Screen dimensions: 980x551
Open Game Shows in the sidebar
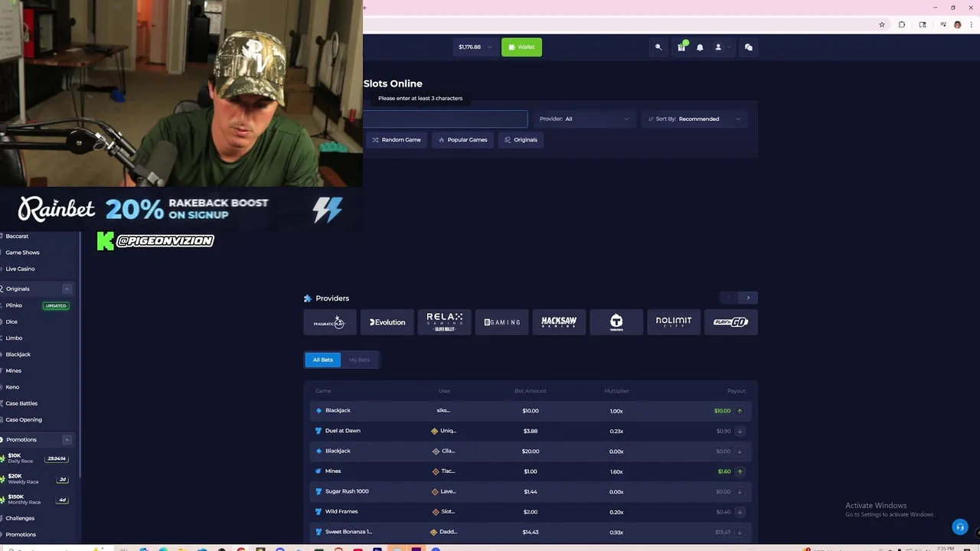[22, 253]
